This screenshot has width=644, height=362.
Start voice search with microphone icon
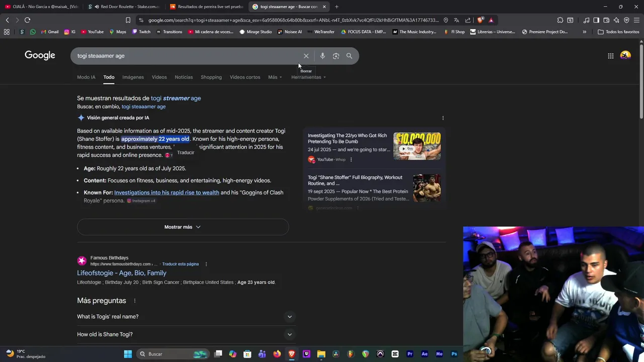323,56
